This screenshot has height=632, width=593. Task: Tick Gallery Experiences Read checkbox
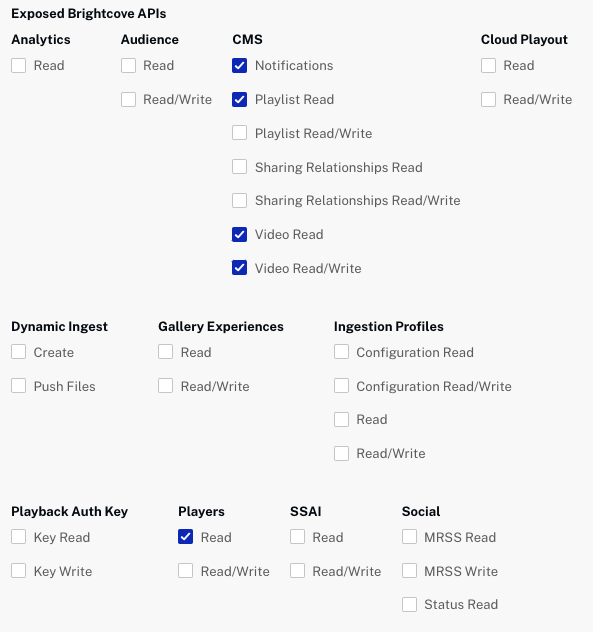tap(166, 352)
